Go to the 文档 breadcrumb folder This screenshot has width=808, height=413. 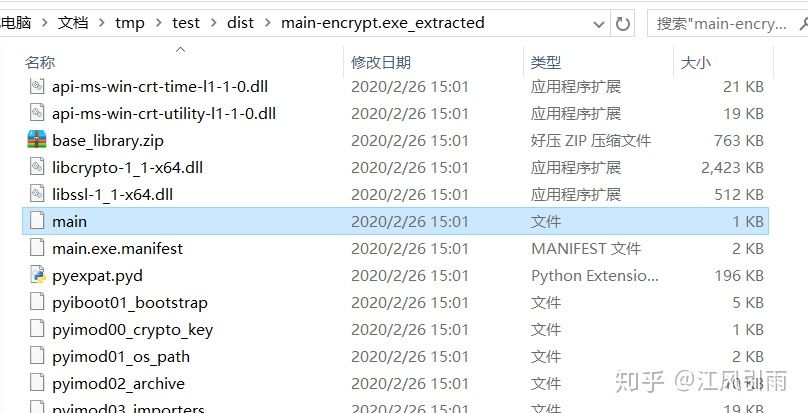click(73, 23)
